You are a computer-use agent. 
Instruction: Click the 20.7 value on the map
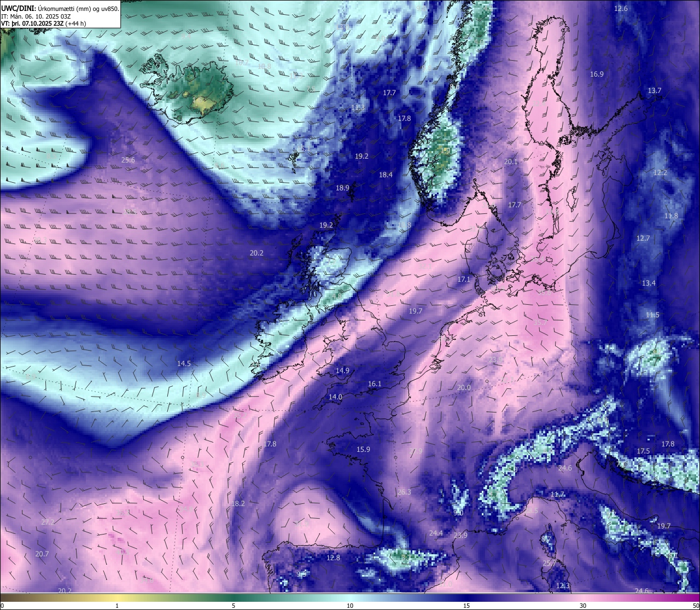point(42,554)
